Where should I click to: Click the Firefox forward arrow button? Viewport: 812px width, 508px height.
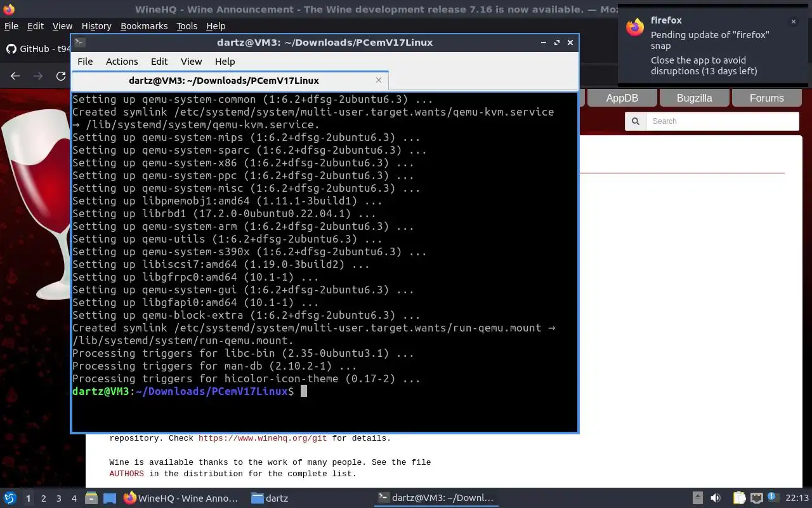(38, 76)
